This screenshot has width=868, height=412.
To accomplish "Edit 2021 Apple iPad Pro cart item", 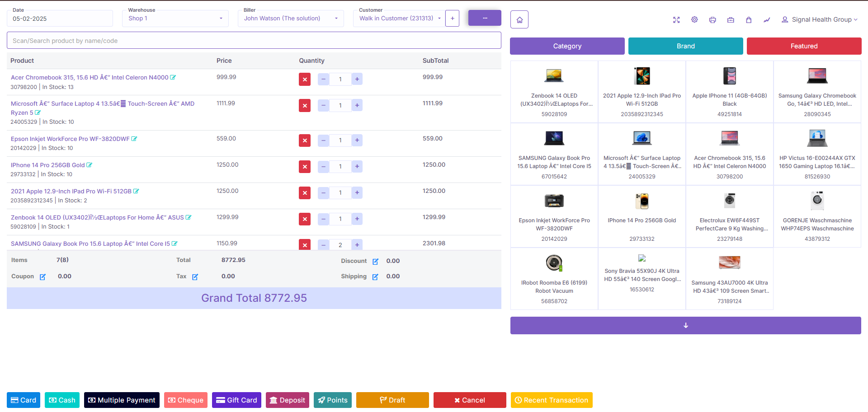I will point(136,191).
